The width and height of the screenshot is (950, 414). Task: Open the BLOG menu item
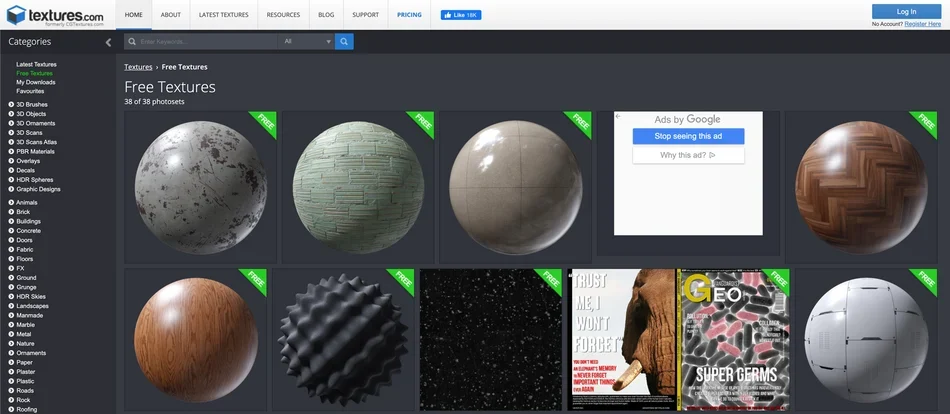pos(326,15)
